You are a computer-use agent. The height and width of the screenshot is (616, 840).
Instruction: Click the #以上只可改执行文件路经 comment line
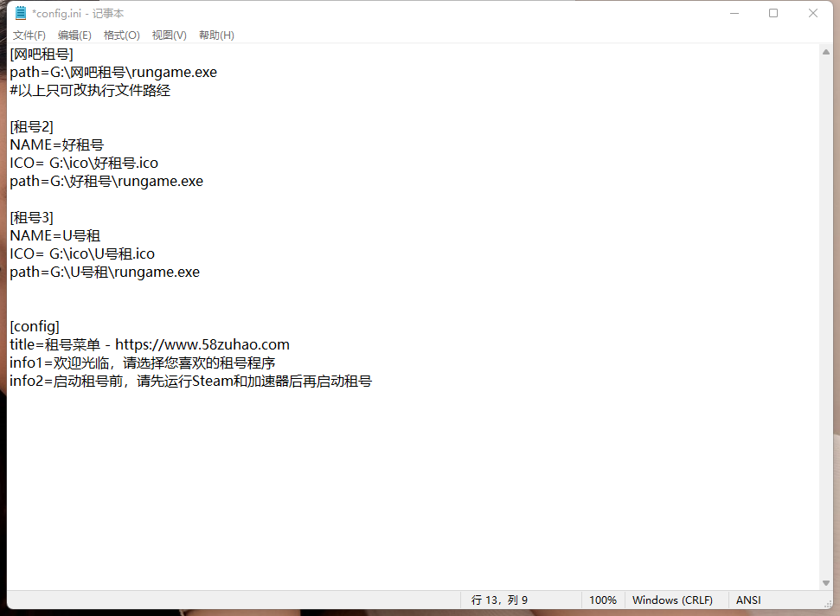coord(90,91)
